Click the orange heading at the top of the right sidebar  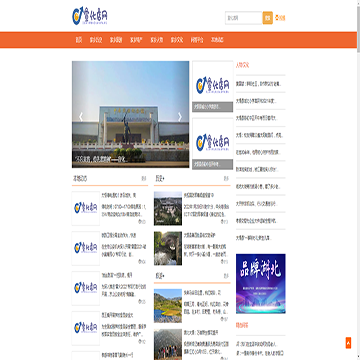[242, 65]
